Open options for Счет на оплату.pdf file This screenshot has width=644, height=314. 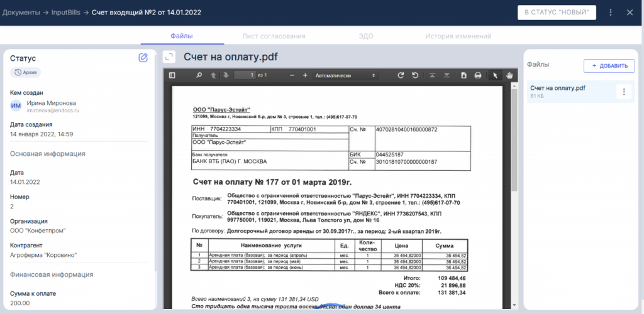pos(624,92)
